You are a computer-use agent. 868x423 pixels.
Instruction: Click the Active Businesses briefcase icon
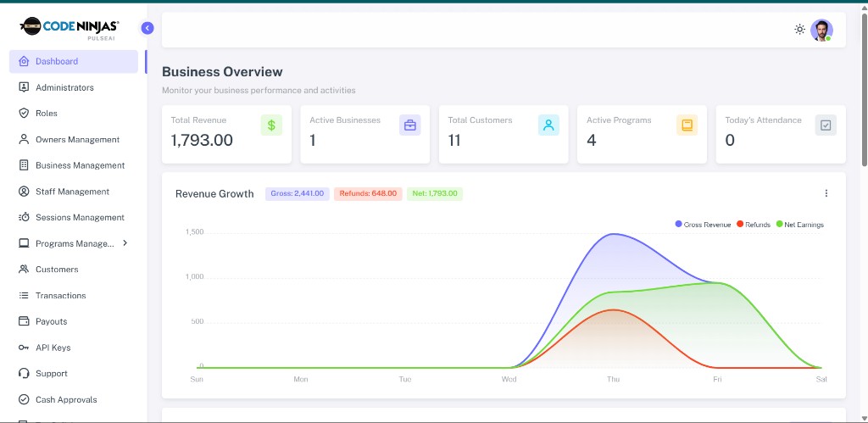pos(409,125)
